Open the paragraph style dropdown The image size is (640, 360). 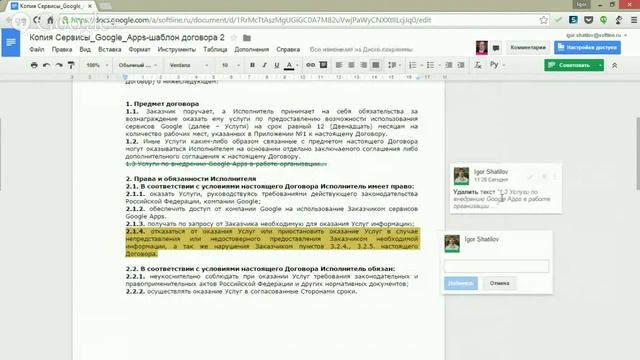138,65
